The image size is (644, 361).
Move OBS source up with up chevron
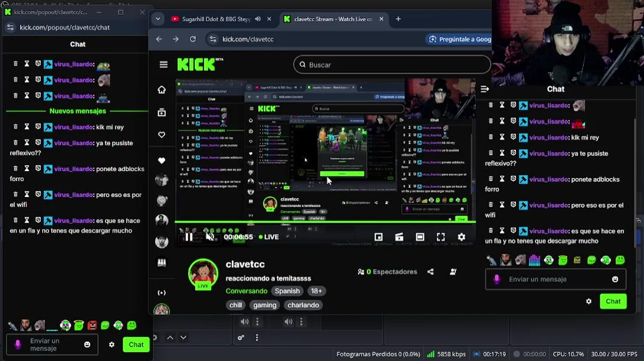coord(170,337)
